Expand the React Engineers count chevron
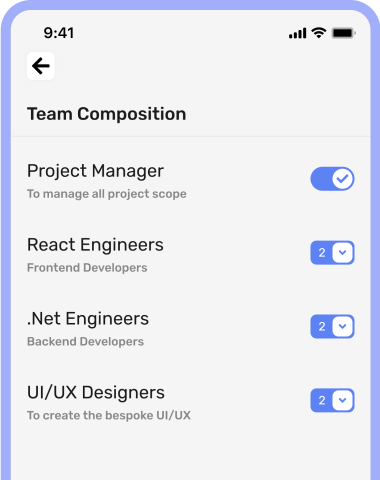Screen dimensions: 380x480 342,252
